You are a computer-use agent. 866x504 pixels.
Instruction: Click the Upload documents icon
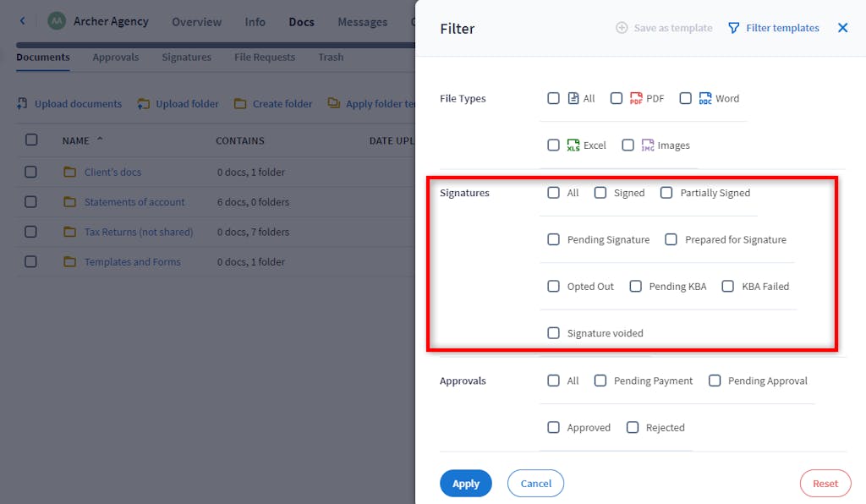[22, 103]
